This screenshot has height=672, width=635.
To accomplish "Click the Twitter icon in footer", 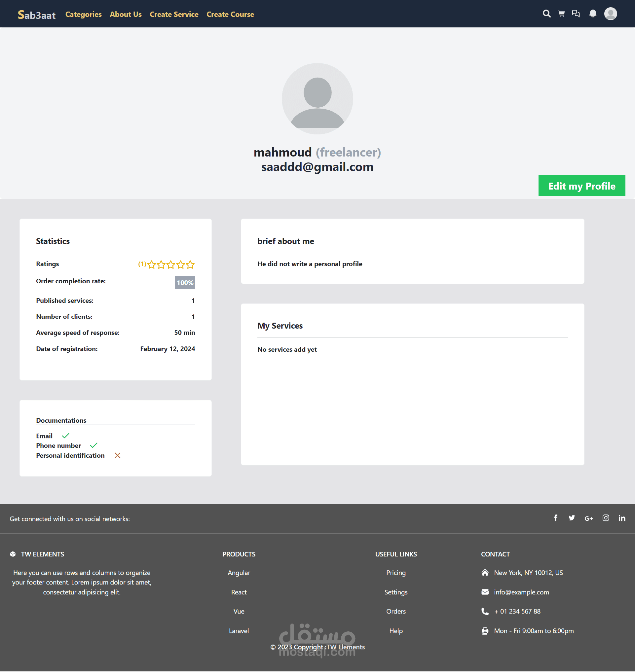I will point(572,518).
